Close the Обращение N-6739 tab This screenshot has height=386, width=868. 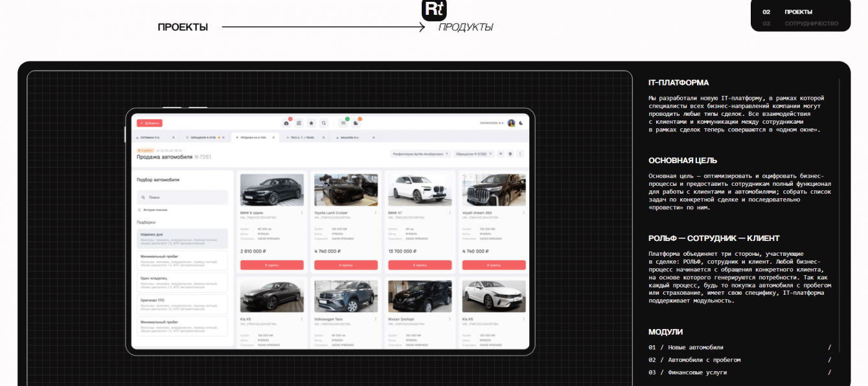click(x=223, y=137)
